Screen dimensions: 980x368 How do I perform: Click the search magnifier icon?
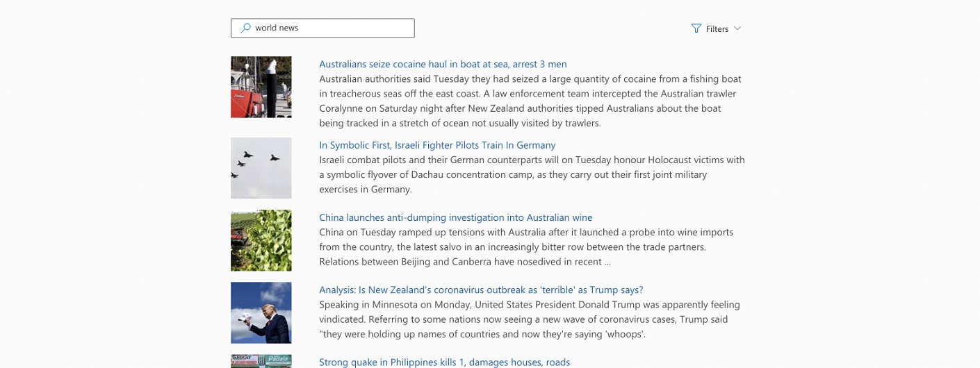[x=245, y=28]
